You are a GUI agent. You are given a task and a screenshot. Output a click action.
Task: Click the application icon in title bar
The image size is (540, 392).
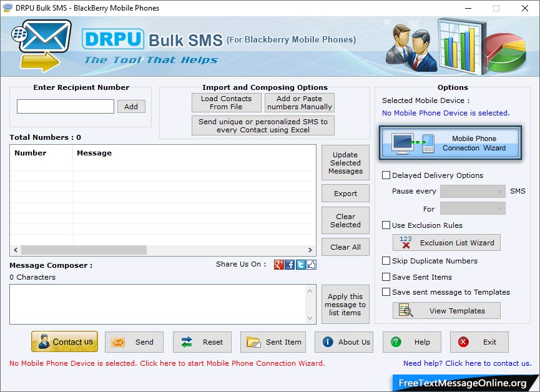[x=7, y=7]
